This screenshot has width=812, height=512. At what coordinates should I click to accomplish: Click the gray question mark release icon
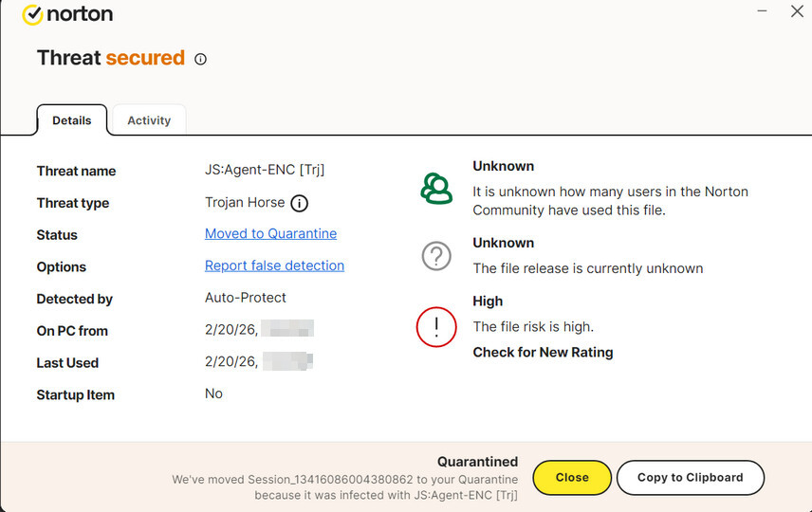pos(436,256)
